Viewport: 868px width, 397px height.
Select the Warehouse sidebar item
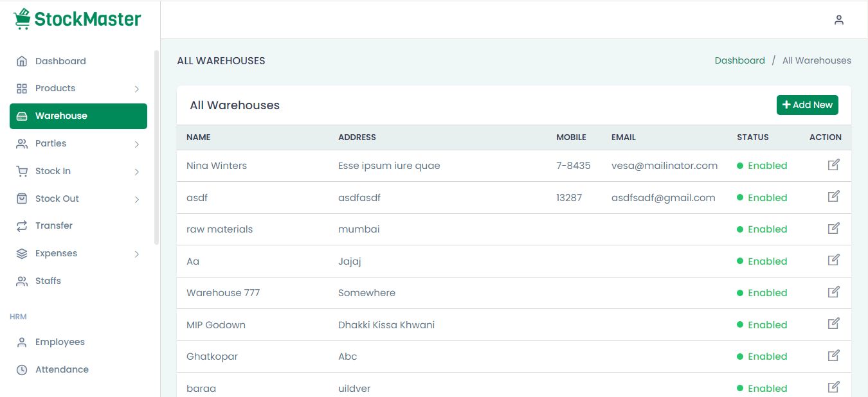click(x=78, y=116)
